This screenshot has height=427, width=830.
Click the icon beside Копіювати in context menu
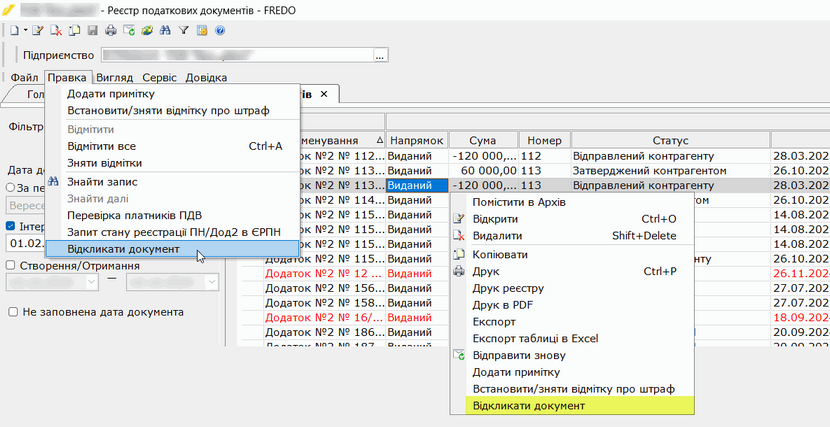(459, 255)
